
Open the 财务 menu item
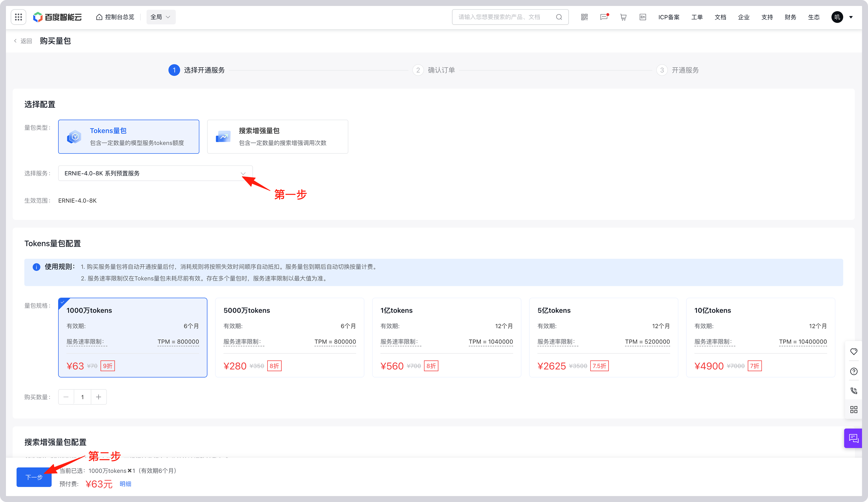tap(790, 17)
